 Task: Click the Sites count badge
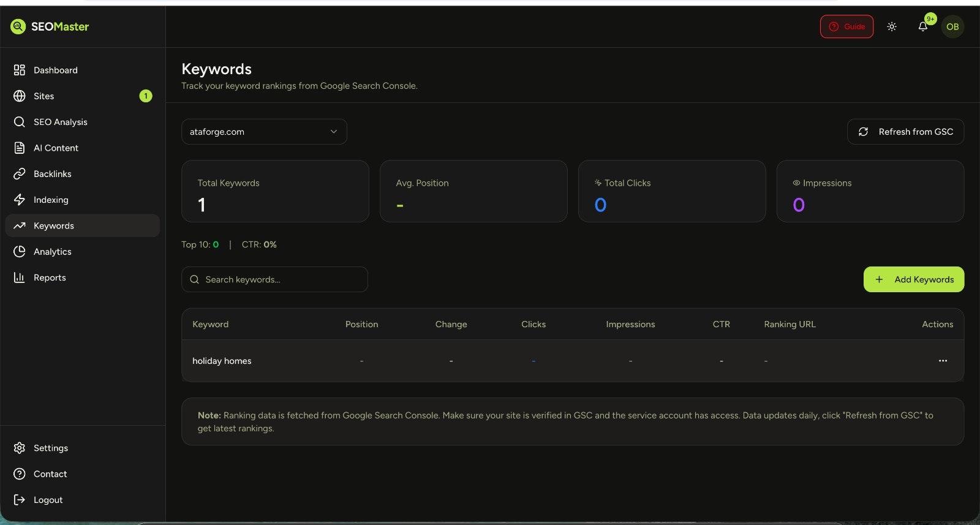[146, 96]
